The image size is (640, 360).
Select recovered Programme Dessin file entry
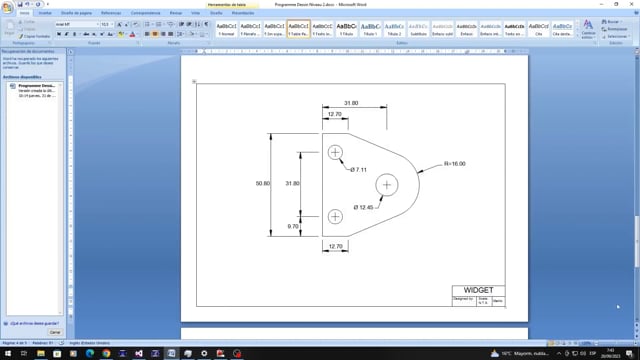coord(34,91)
